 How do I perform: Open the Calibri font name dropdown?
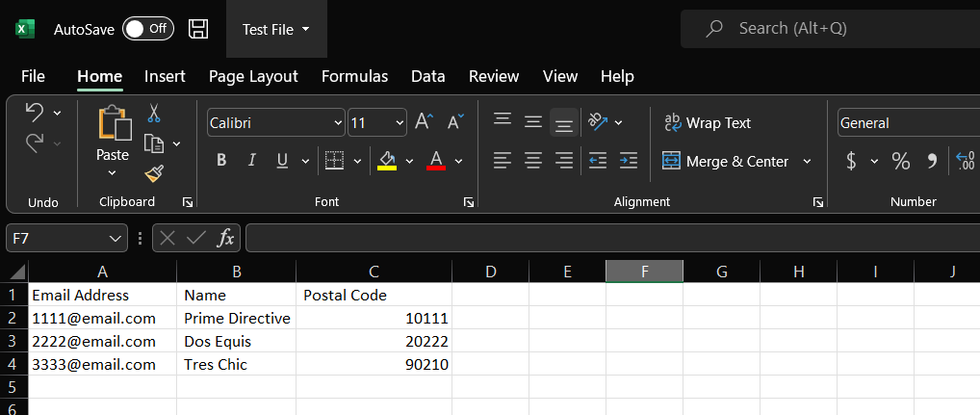pyautogui.click(x=338, y=123)
